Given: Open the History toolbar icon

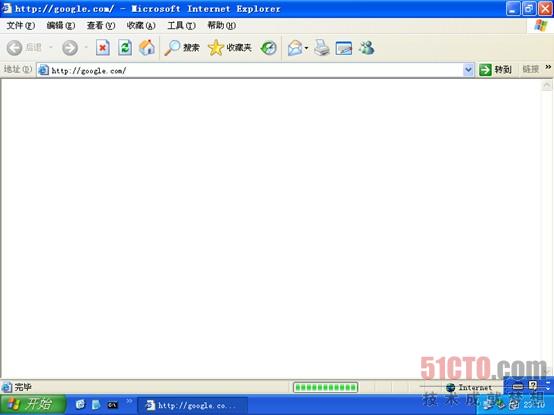Looking at the screenshot, I should (269, 48).
